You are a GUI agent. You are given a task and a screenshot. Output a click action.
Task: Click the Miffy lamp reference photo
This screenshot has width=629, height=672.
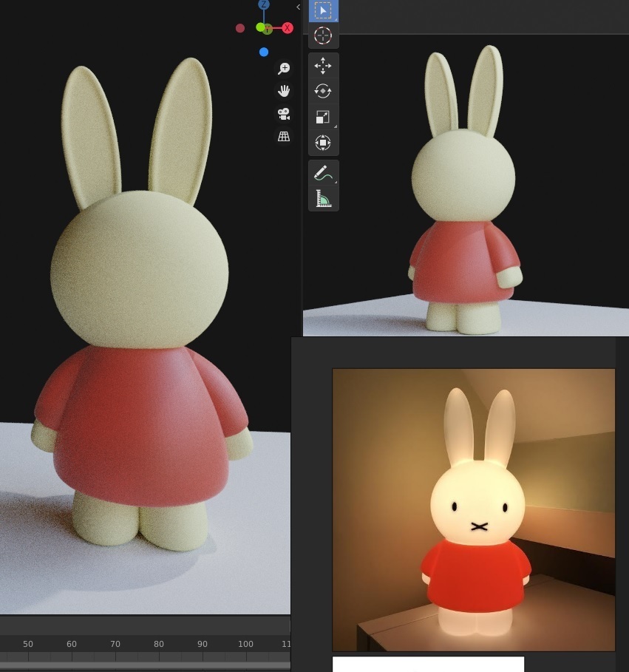click(473, 510)
